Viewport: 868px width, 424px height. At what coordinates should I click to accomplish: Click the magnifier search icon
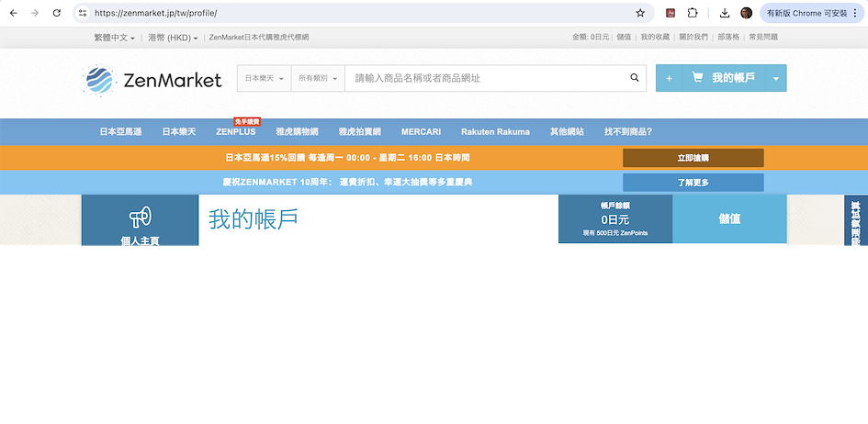(x=635, y=78)
